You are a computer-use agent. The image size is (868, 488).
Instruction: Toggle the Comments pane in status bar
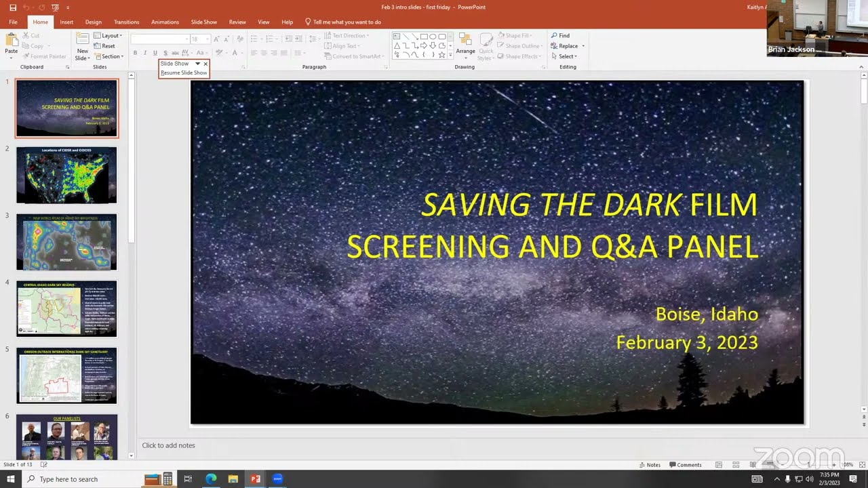click(686, 465)
